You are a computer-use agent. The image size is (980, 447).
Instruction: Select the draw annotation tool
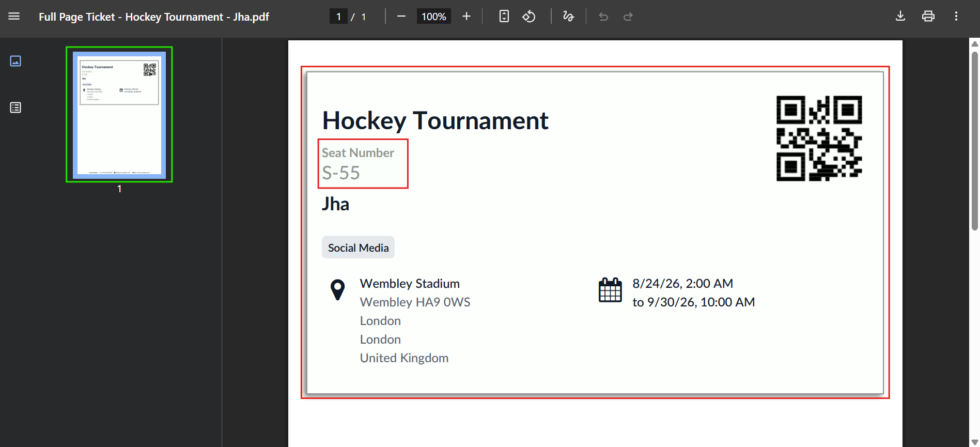coord(568,17)
